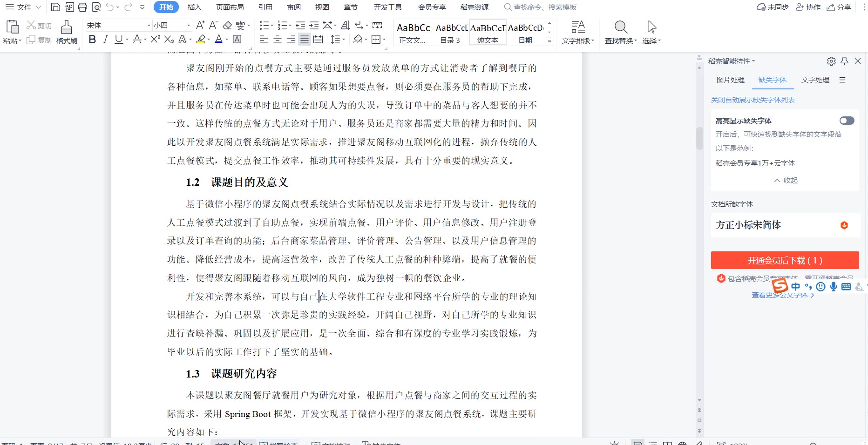Open the 文字处理 tab in side panel
The width and height of the screenshot is (868, 445).
[815, 80]
